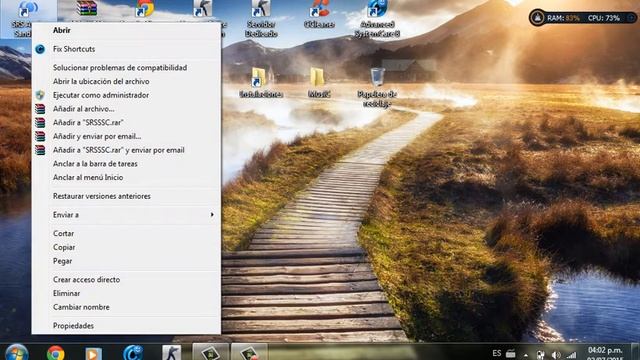Select Anclar al menú Inicio
The image size is (640, 360).
(126, 178)
